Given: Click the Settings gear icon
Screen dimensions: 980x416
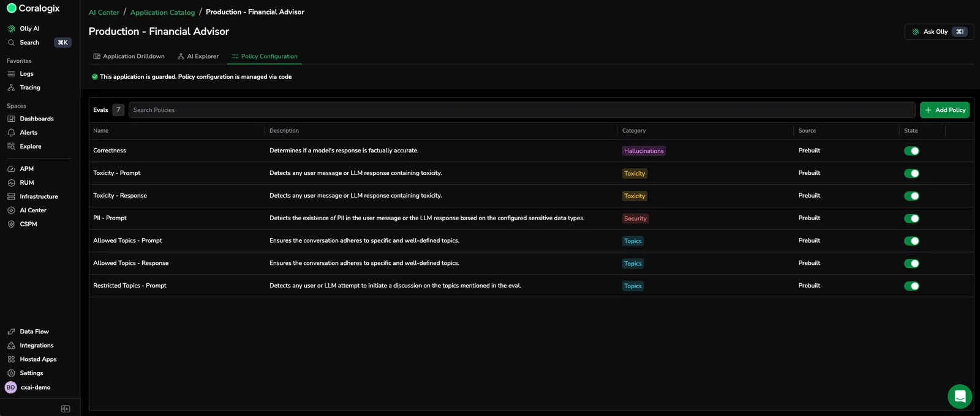Looking at the screenshot, I should click(11, 373).
